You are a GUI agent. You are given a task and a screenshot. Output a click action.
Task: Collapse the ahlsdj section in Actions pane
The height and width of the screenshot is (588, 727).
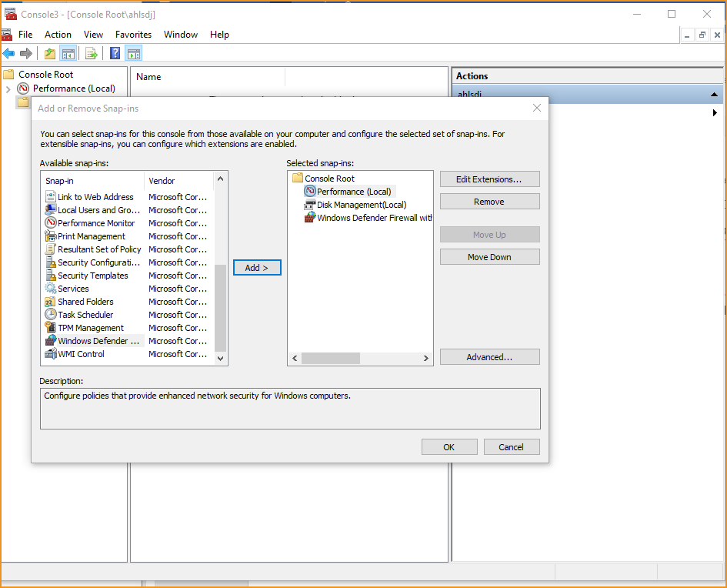pyautogui.click(x=714, y=95)
